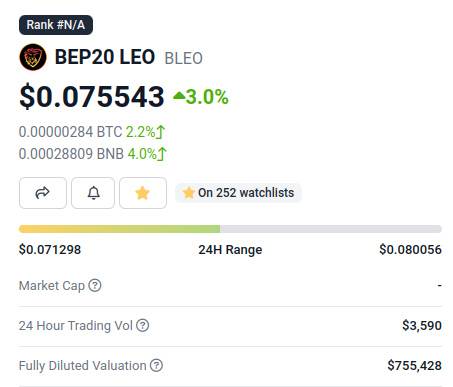Select the $0.075543 price text
Viewport: 453px width, 387px height.
92,97
